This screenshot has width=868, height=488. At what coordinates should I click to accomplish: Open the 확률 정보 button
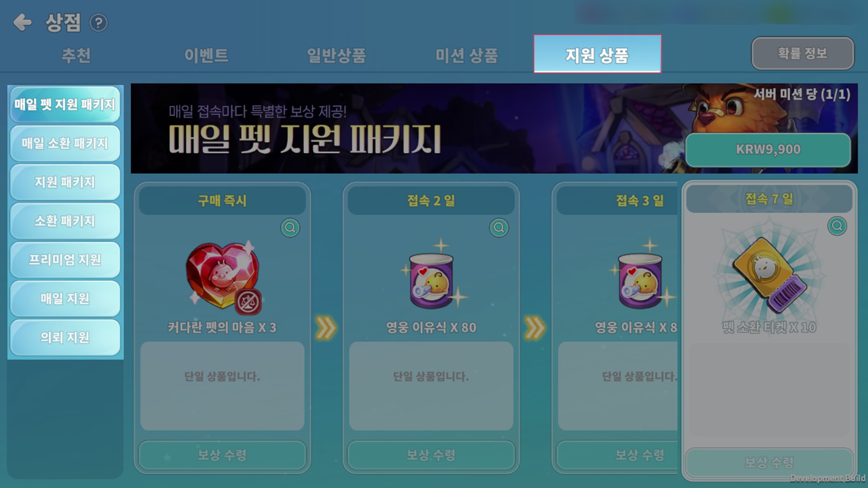[x=803, y=53]
